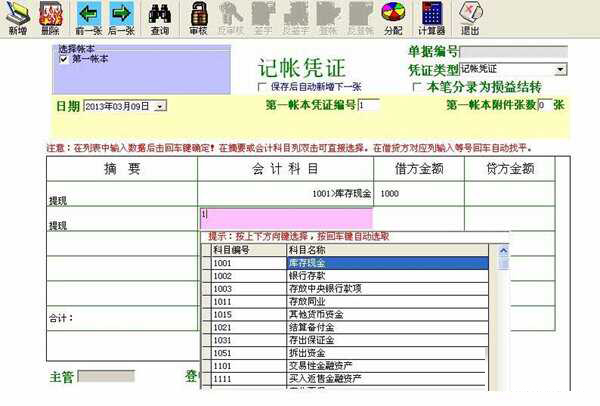Open the 日期 date picker dropdown

pyautogui.click(x=160, y=106)
